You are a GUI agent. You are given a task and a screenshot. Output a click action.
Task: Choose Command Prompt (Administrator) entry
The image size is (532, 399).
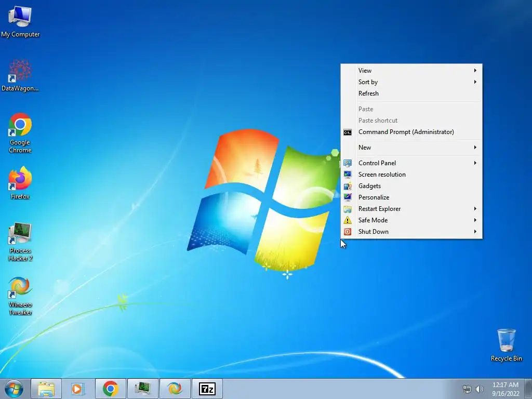(x=411, y=132)
